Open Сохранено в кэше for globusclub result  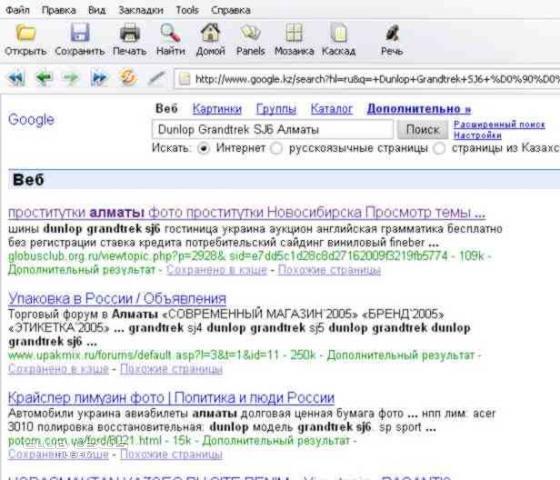pyautogui.click(x=217, y=270)
